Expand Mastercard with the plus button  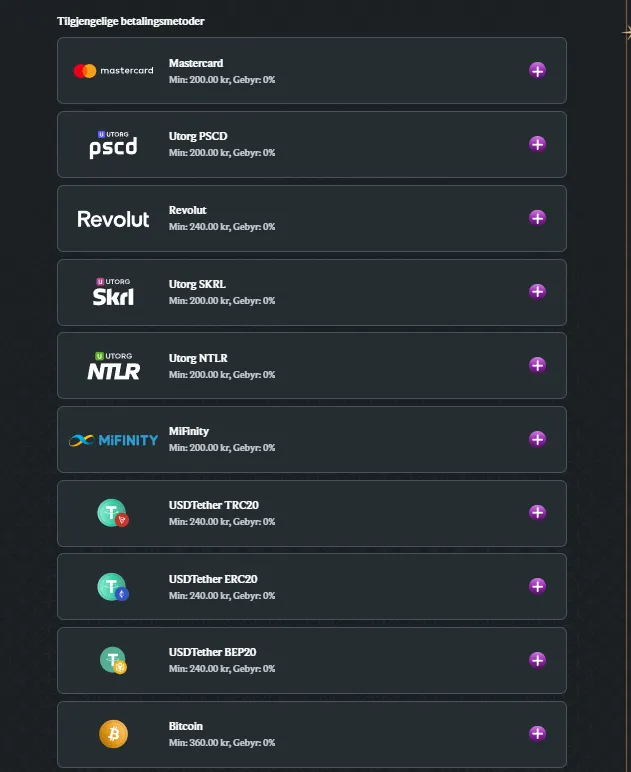537,70
